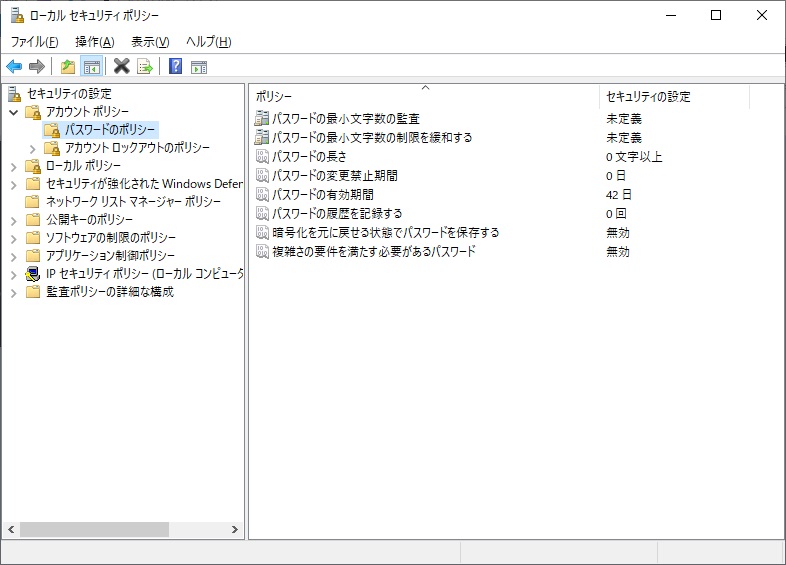Click 未定義 value for パスワードの最小文字数の監査
This screenshot has width=786, height=565.
tap(624, 119)
